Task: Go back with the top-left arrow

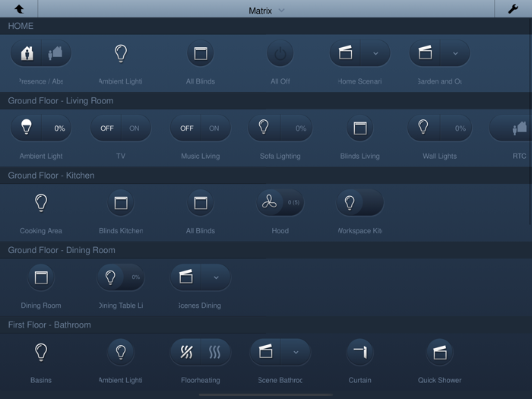Action: pyautogui.click(x=19, y=9)
